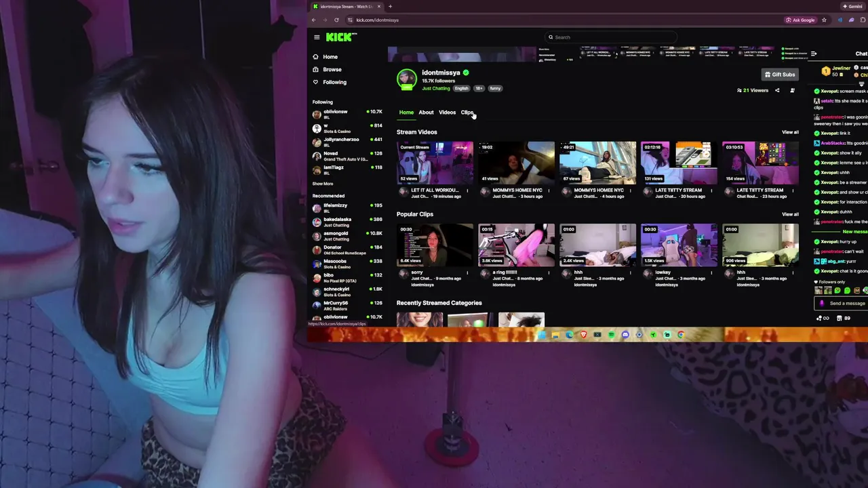
Task: Open the File Explorer taskbar icon
Action: point(555,335)
